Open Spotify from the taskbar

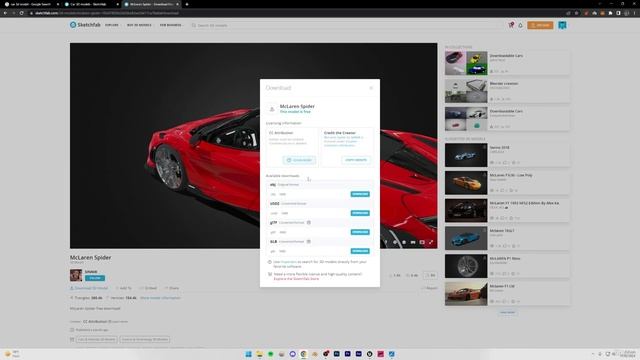(270, 354)
